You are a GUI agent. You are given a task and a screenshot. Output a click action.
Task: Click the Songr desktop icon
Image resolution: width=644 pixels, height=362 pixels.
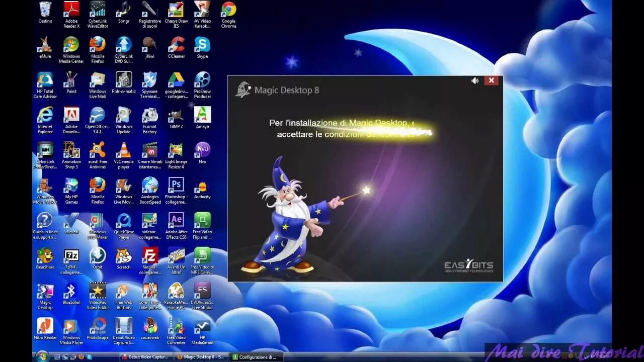(124, 12)
